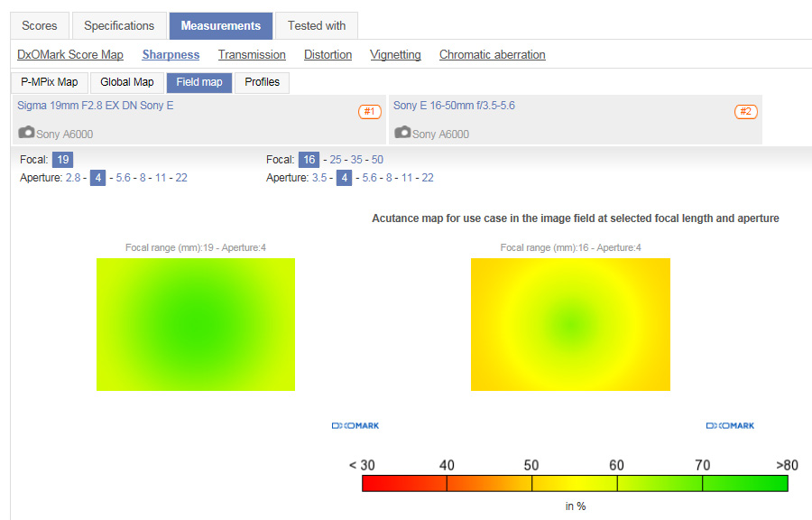The height and width of the screenshot is (520, 812).
Task: Click the orange #1 lens badge
Action: (x=369, y=112)
